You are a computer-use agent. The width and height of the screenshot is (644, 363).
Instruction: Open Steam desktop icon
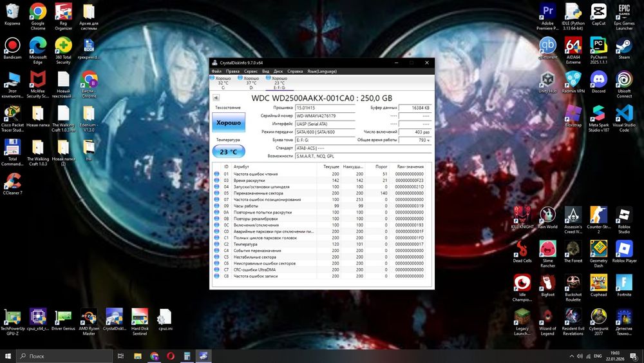624,48
